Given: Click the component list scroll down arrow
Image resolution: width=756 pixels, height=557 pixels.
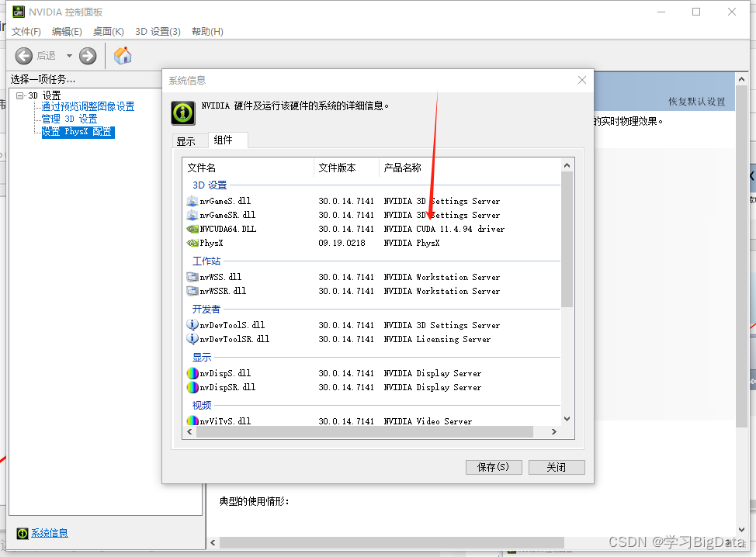Looking at the screenshot, I should tap(567, 419).
